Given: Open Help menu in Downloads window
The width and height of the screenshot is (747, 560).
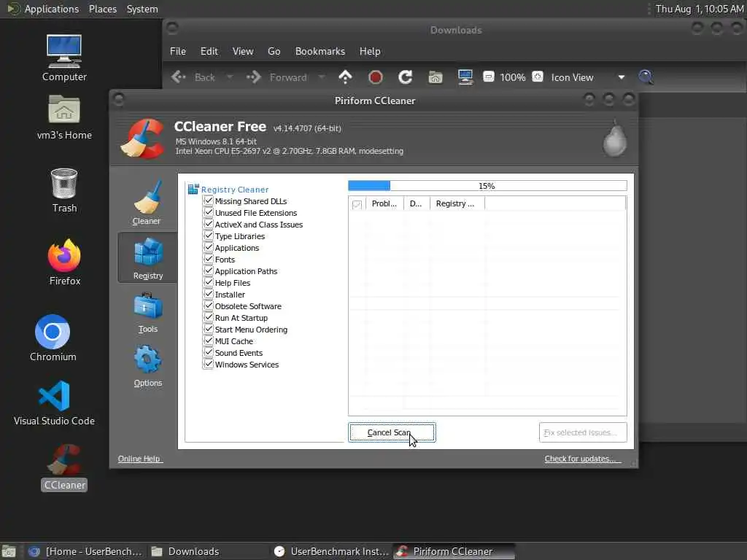Looking at the screenshot, I should [370, 52].
